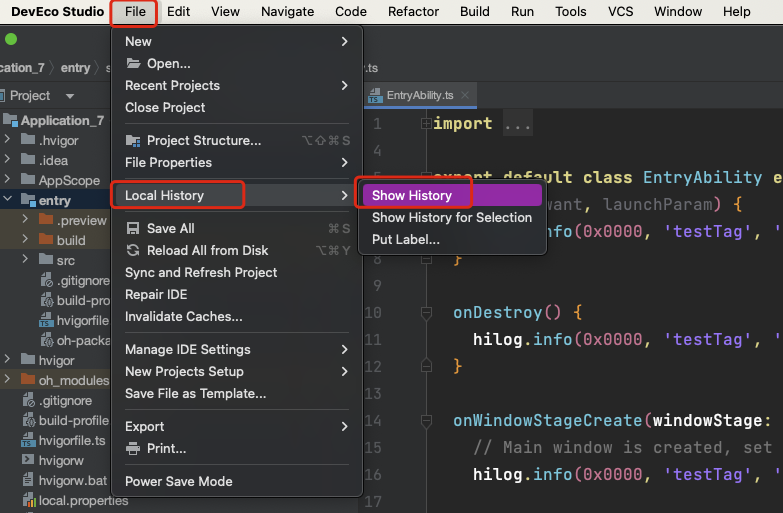Click the hvigorw script file icon
The width and height of the screenshot is (783, 513).
pyautogui.click(x=28, y=460)
